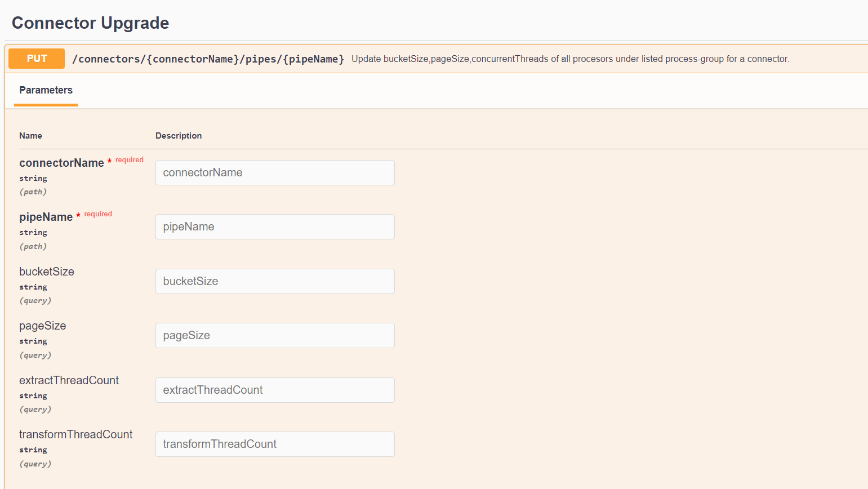868x489 pixels.
Task: Click the red 'required' marker beside connectorName
Action: click(x=130, y=160)
